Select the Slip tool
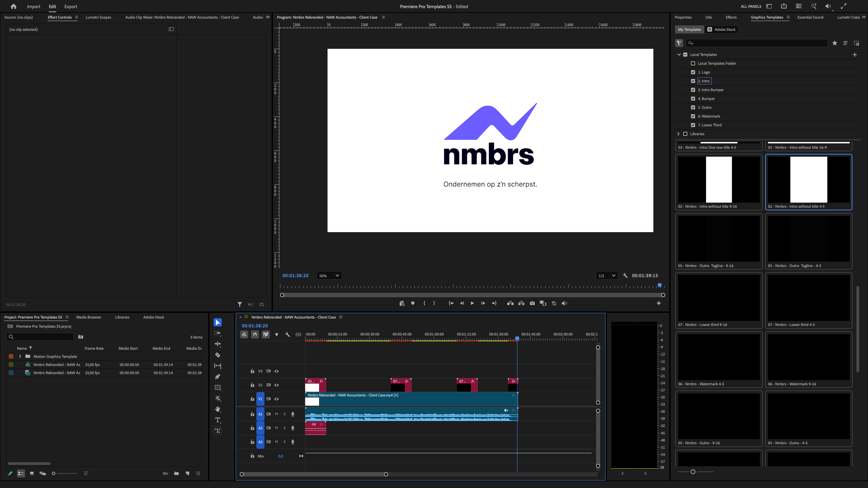The height and width of the screenshot is (488, 868). coord(218,366)
